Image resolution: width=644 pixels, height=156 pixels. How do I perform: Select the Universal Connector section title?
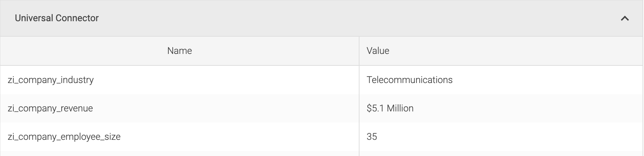click(57, 18)
